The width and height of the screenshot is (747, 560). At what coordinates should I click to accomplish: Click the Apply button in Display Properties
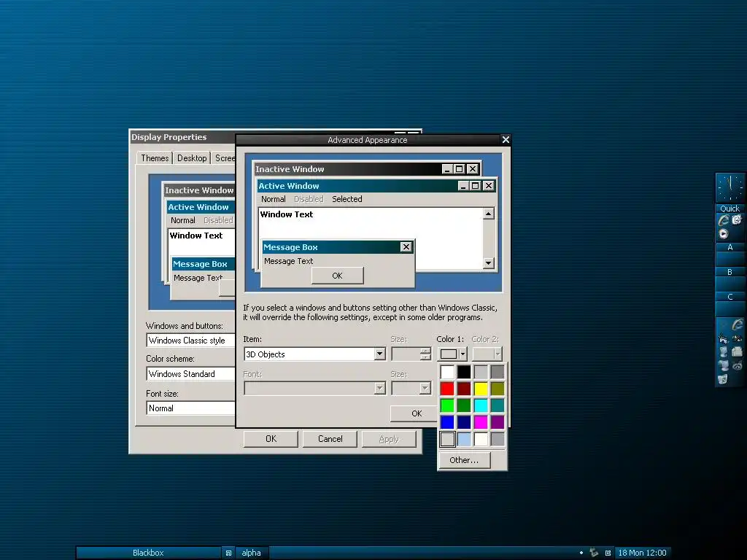click(389, 438)
